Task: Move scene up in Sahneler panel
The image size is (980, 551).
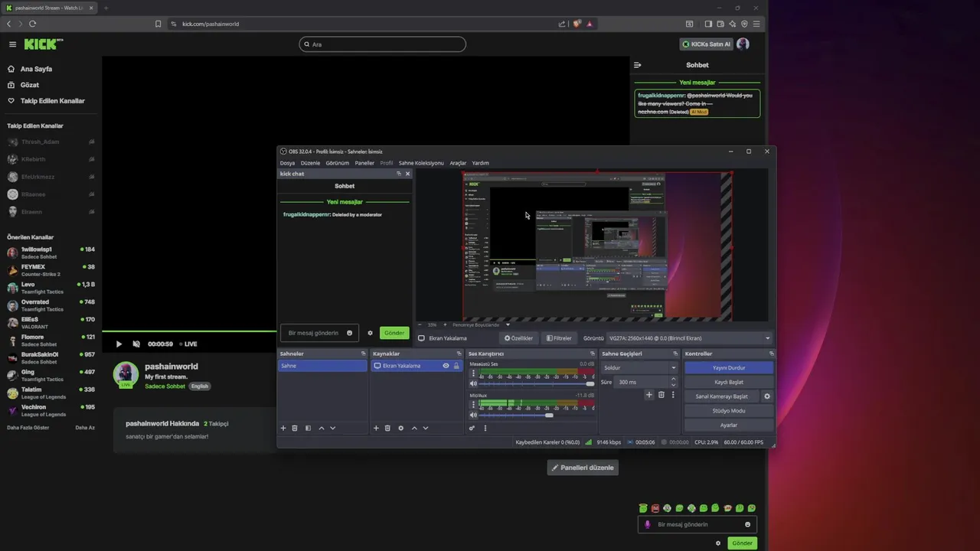Action: tap(322, 428)
